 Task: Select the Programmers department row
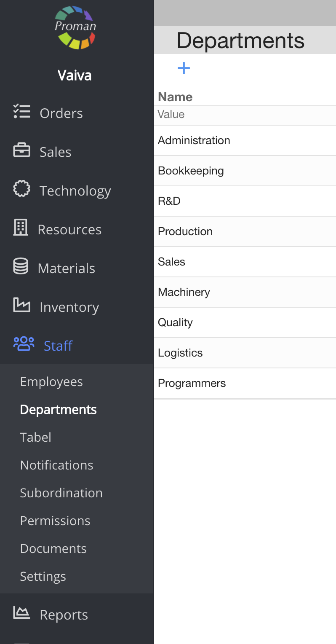point(244,383)
